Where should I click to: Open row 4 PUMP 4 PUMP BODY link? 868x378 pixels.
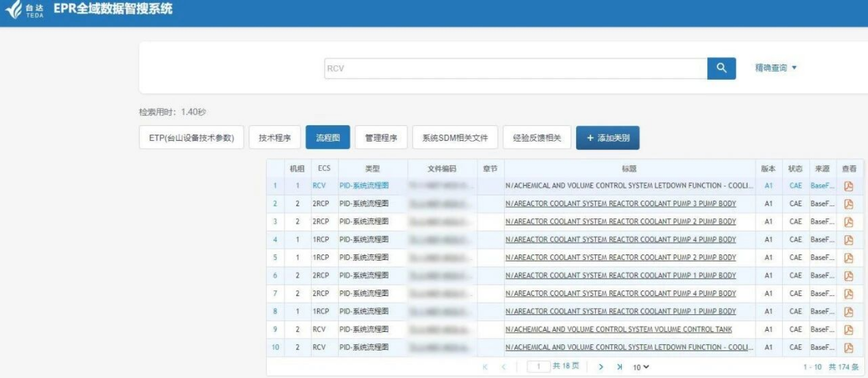coord(621,239)
